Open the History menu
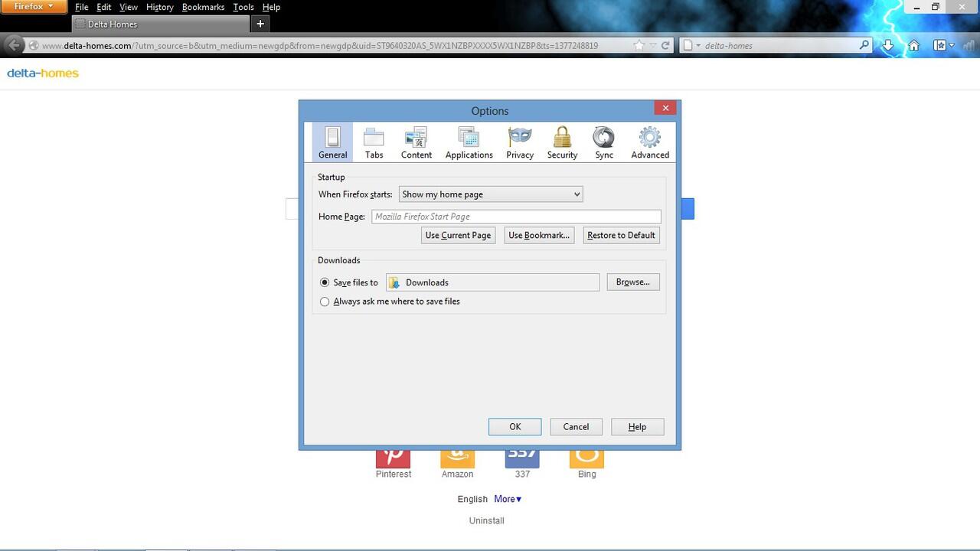This screenshot has width=980, height=551. click(160, 7)
